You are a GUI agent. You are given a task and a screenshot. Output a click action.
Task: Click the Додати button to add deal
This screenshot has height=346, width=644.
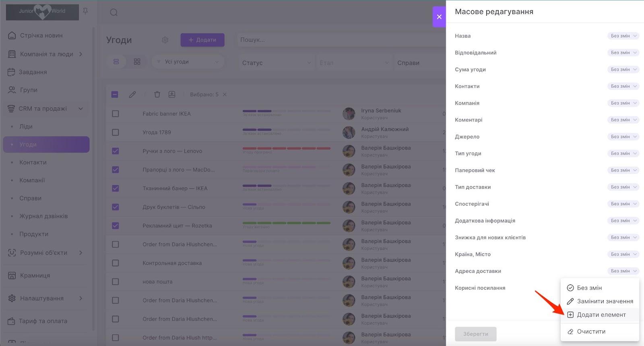pyautogui.click(x=202, y=40)
